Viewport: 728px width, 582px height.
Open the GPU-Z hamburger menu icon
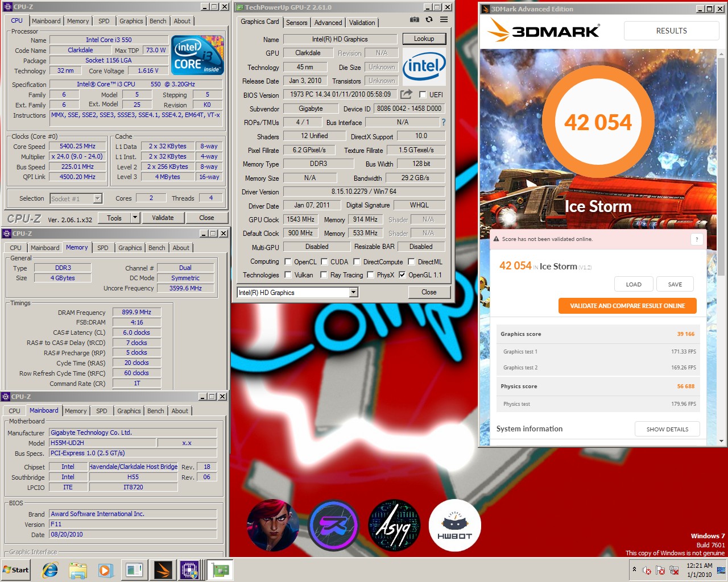pos(444,19)
